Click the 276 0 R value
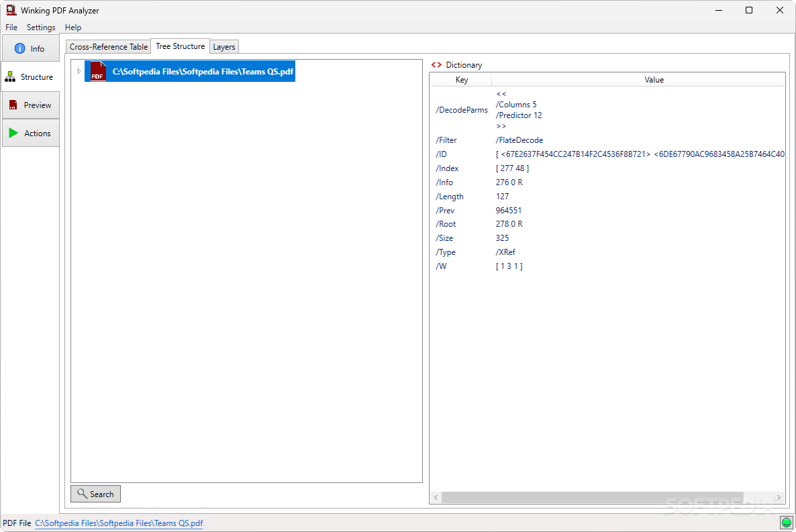Viewport: 796px width, 532px height. (509, 182)
